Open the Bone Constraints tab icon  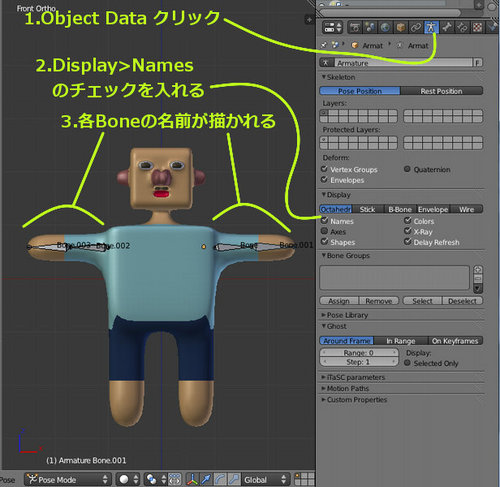[x=462, y=28]
